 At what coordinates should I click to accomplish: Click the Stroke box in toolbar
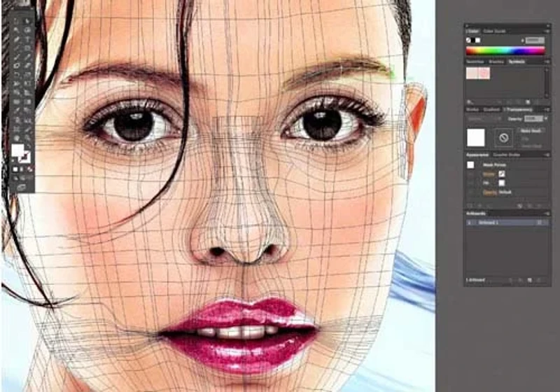(28, 160)
